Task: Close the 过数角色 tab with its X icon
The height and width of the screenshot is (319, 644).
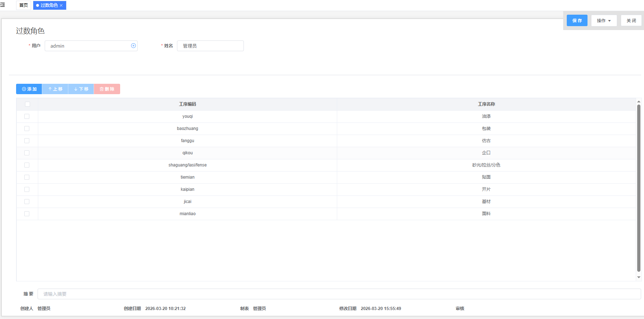Action: [62, 5]
